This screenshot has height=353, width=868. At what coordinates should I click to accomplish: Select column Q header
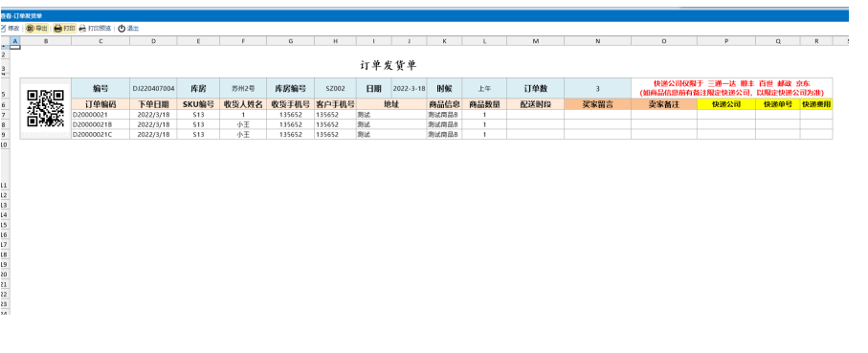point(778,41)
